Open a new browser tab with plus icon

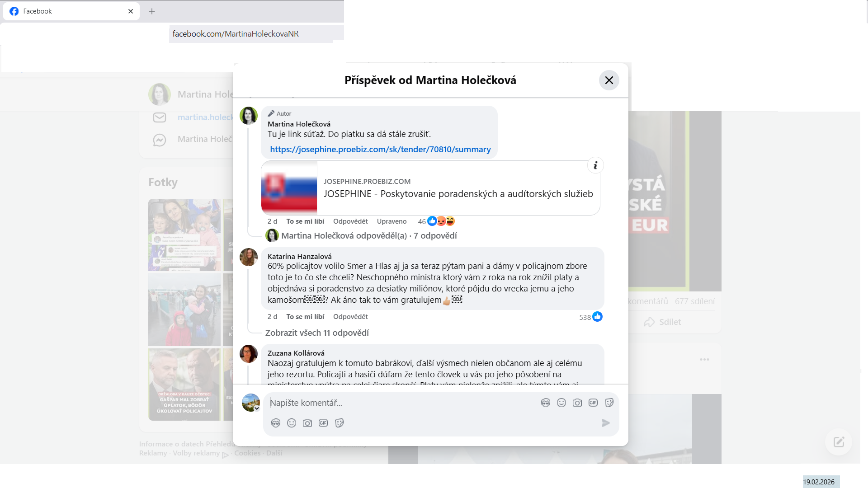click(152, 11)
